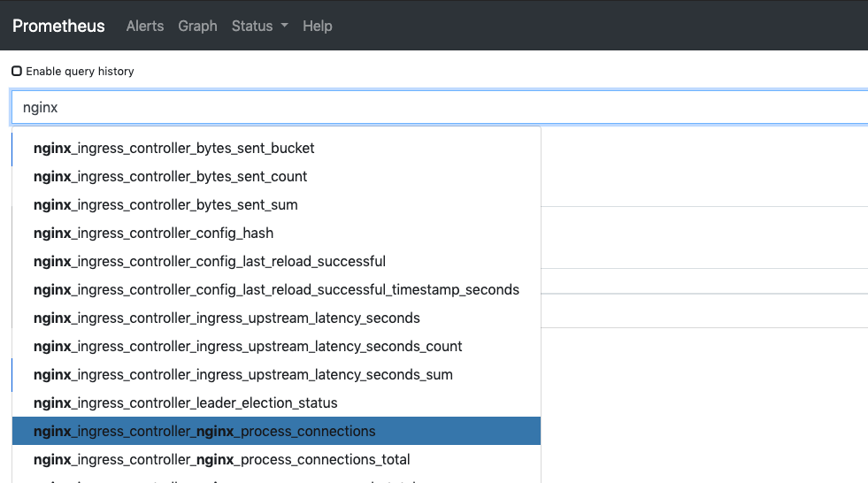
Task: Pick the nginx_ingress_controller_bytes_sent_sum metric
Action: pos(165,204)
